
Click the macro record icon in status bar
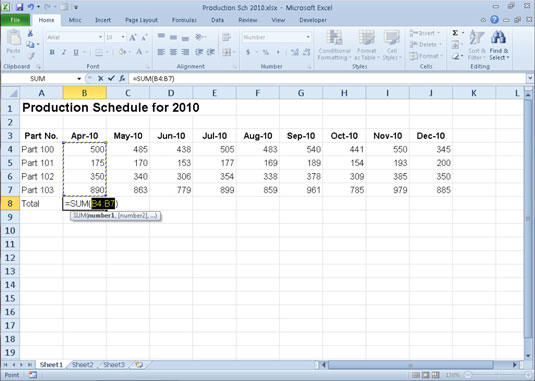coord(32,375)
